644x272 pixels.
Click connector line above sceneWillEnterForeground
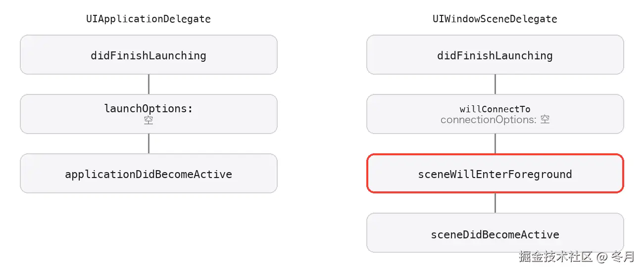point(495,144)
